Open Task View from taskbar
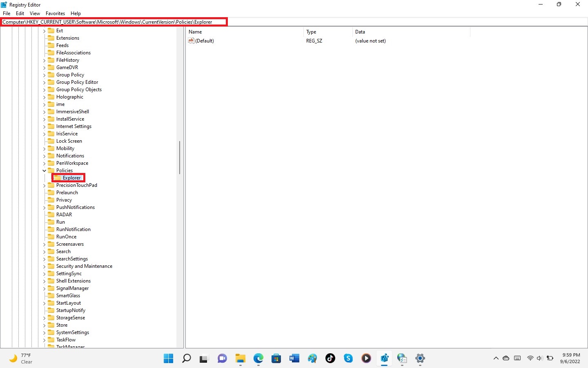The width and height of the screenshot is (588, 368). click(204, 359)
